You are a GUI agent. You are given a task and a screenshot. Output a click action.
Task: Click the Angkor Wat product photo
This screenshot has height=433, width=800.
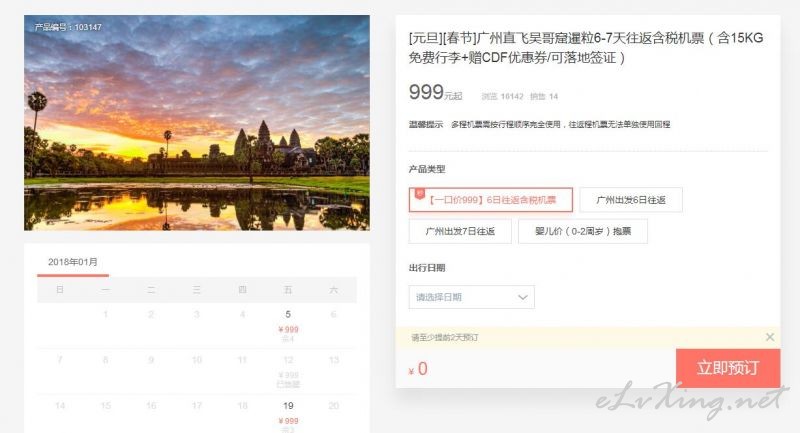point(197,123)
